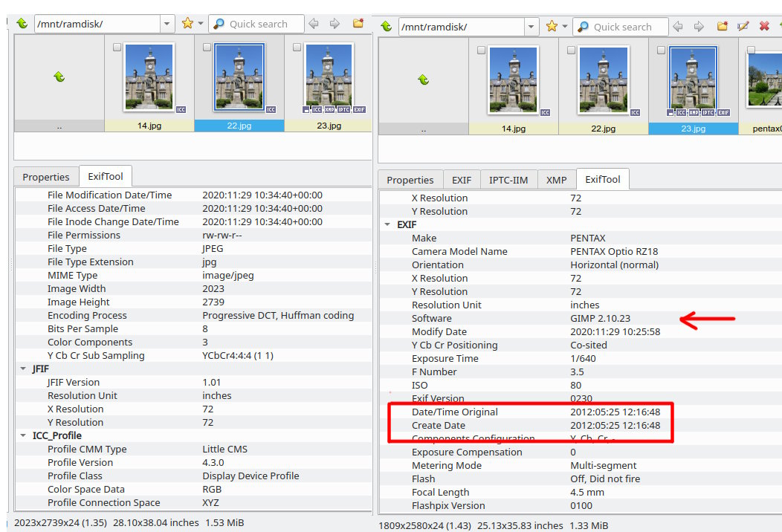Click the ICC badge on 14.jpg in the right window

(545, 113)
